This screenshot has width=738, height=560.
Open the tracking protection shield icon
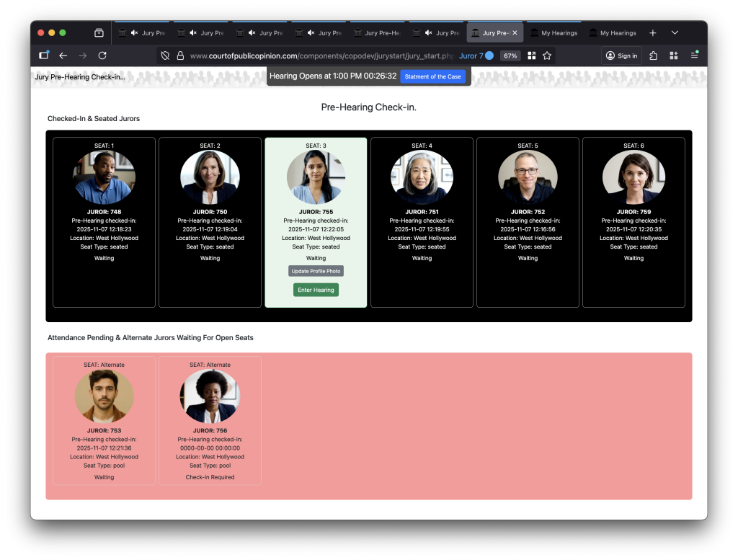pyautogui.click(x=165, y=55)
